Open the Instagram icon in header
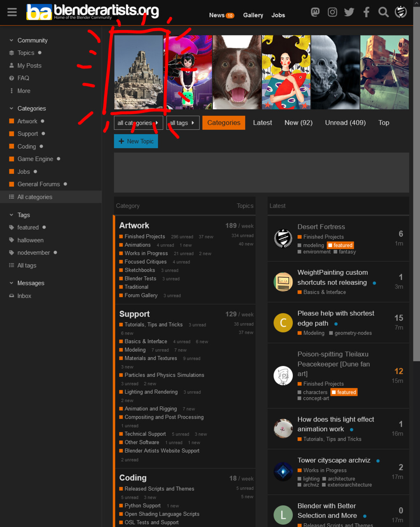Viewport: 420px width, 527px height. pyautogui.click(x=332, y=12)
